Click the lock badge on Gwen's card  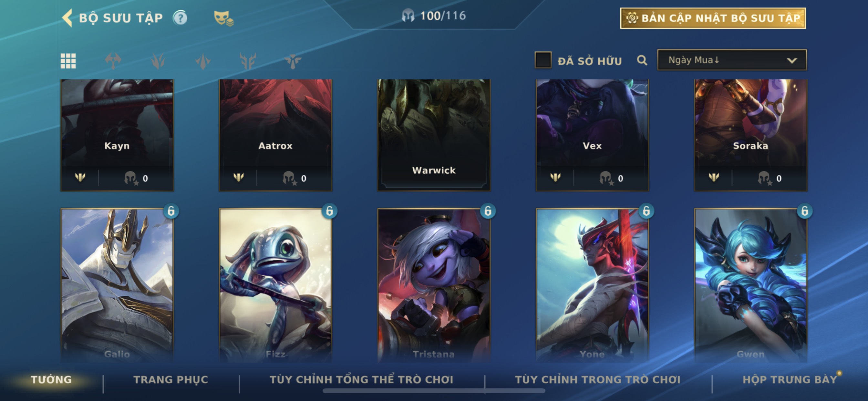(x=805, y=211)
